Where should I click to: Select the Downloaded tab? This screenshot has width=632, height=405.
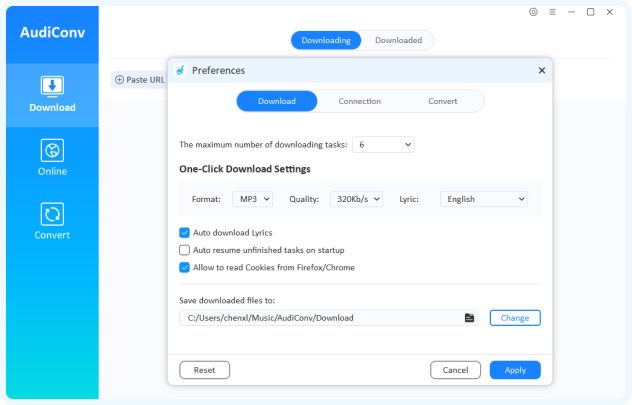tap(399, 40)
